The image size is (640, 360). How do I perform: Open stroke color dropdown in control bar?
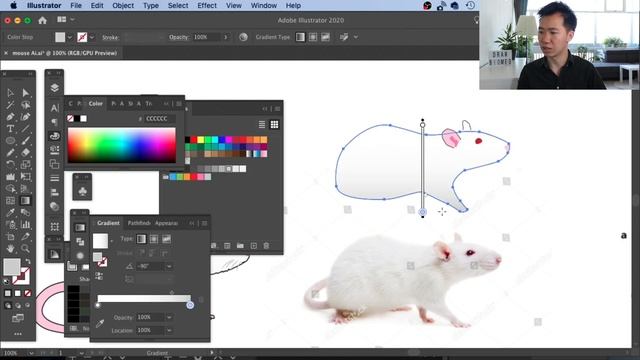point(92,37)
